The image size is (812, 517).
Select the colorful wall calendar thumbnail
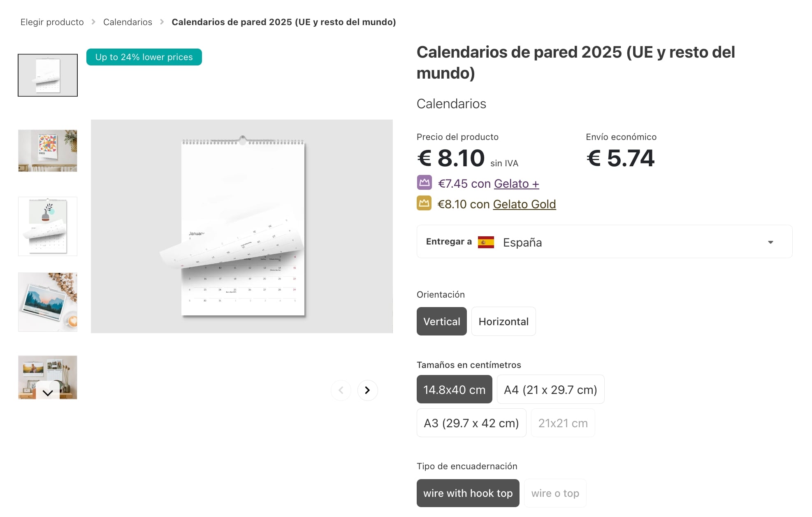48,151
